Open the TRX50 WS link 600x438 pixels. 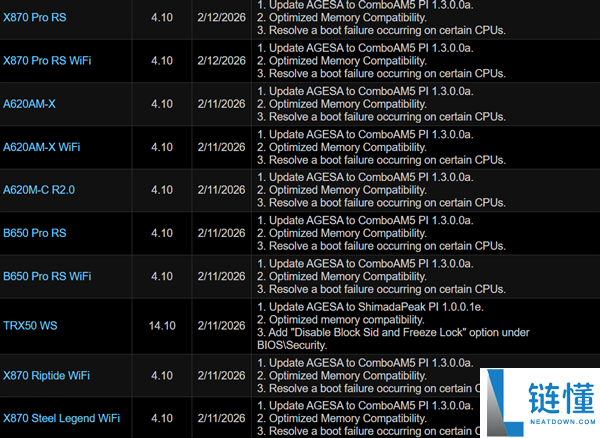point(30,326)
